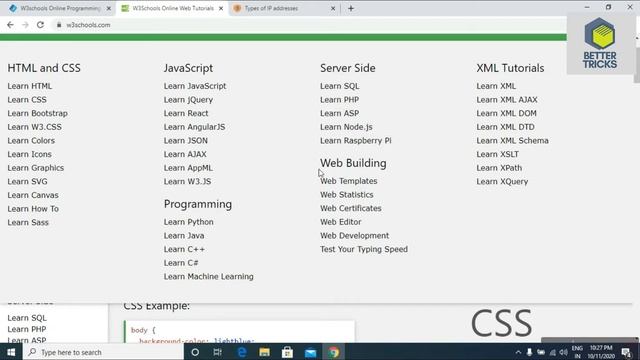640x360 pixels.
Task: Open the Learn AJAX link
Action: (185, 154)
